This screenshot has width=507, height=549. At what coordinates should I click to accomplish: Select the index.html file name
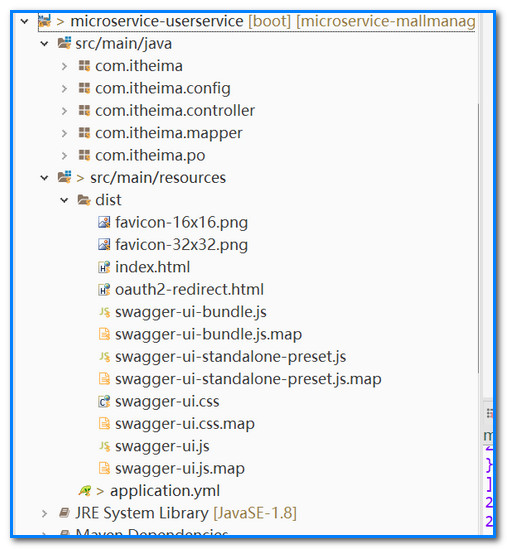pos(152,267)
